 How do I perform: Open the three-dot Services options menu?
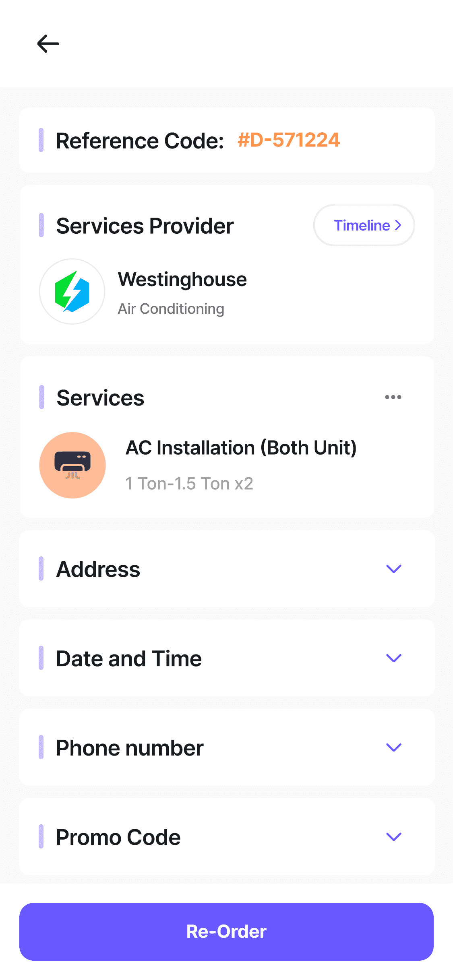(x=393, y=397)
